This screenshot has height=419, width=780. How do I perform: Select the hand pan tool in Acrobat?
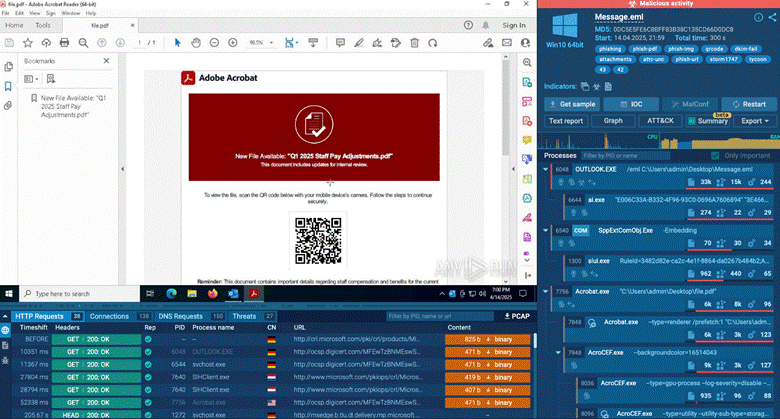tap(196, 43)
